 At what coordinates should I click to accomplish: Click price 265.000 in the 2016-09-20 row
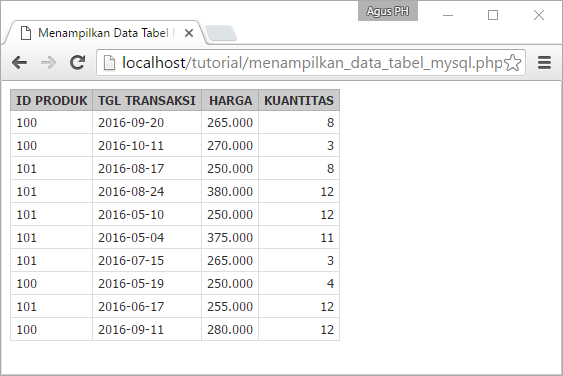tap(230, 122)
